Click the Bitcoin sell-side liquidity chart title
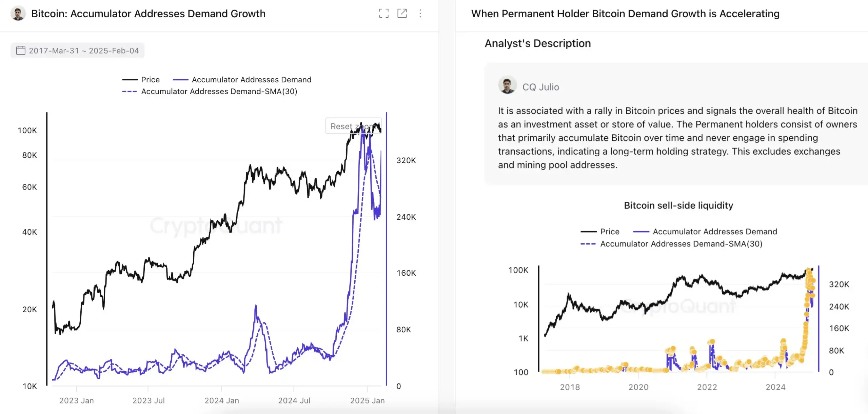 [678, 205]
